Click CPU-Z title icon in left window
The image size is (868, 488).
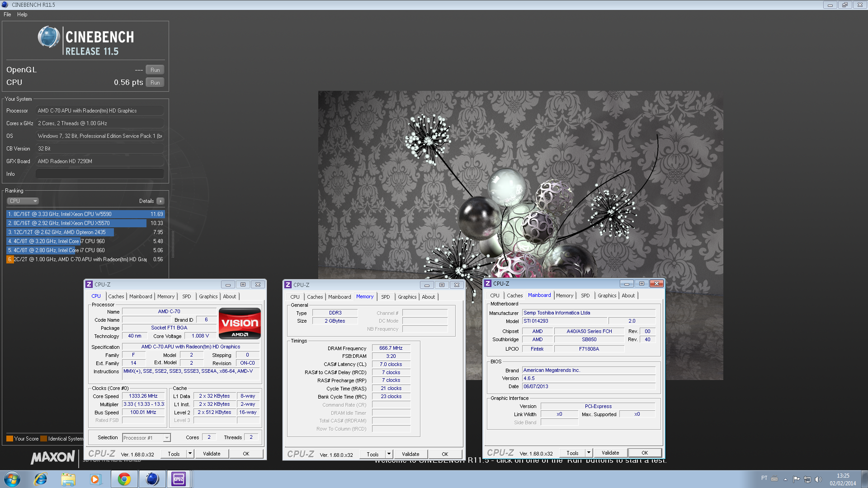(x=90, y=285)
